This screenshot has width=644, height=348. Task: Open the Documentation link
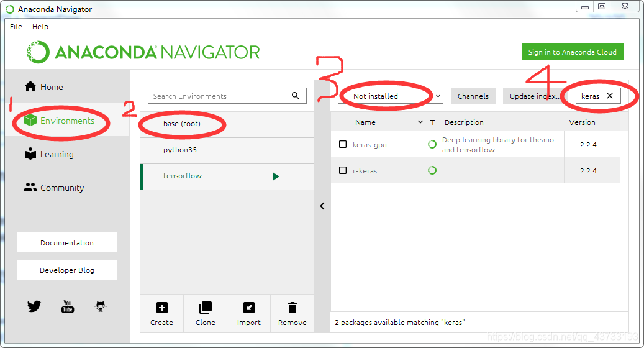(67, 243)
